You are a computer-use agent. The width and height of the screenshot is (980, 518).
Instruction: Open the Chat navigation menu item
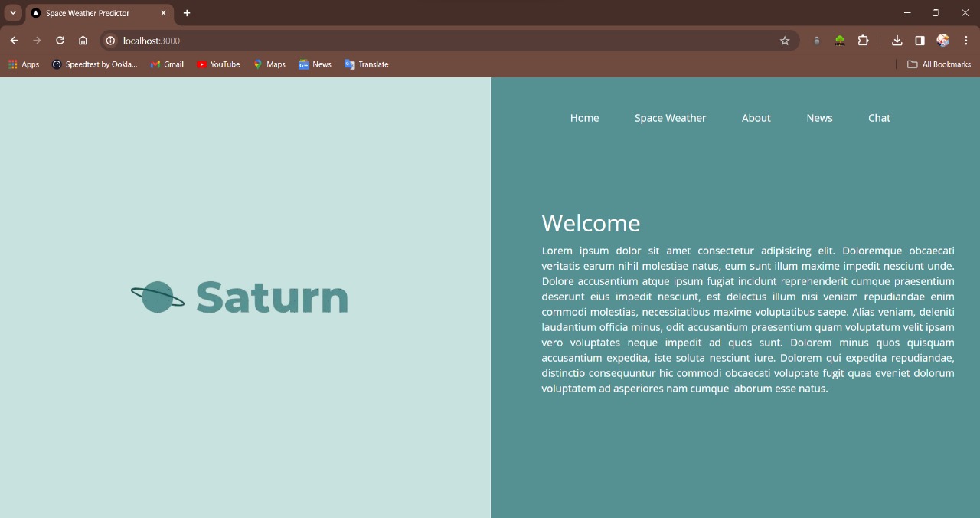(x=879, y=117)
